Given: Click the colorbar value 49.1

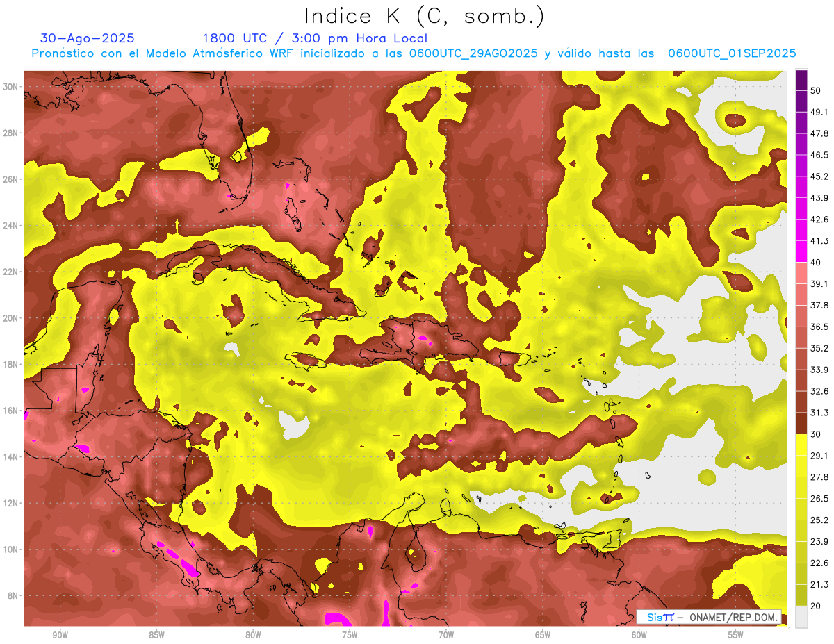Looking at the screenshot, I should coord(819,112).
